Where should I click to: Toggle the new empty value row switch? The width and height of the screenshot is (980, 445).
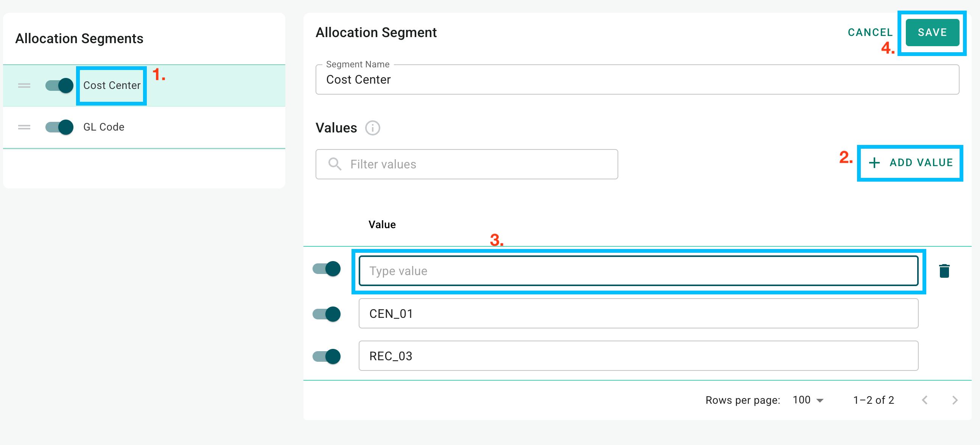point(327,269)
